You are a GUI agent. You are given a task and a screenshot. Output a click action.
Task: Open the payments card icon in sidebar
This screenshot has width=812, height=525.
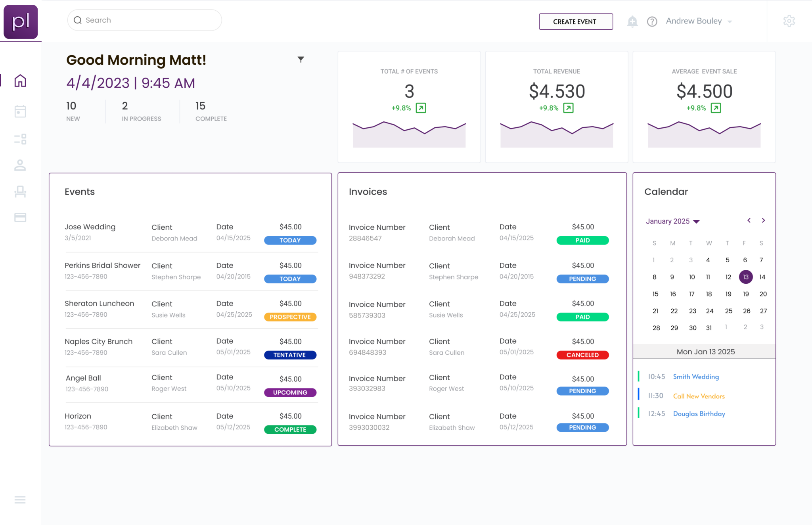(x=20, y=217)
